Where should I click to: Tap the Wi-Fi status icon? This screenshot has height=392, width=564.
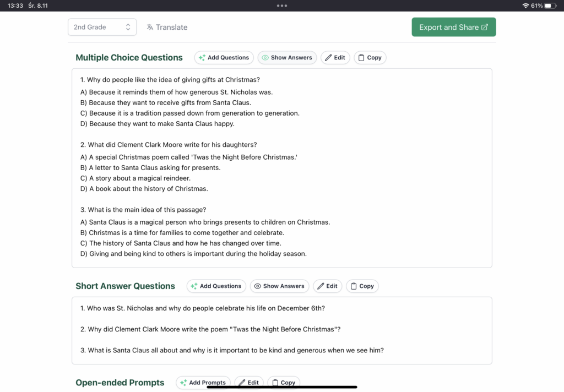coord(525,6)
